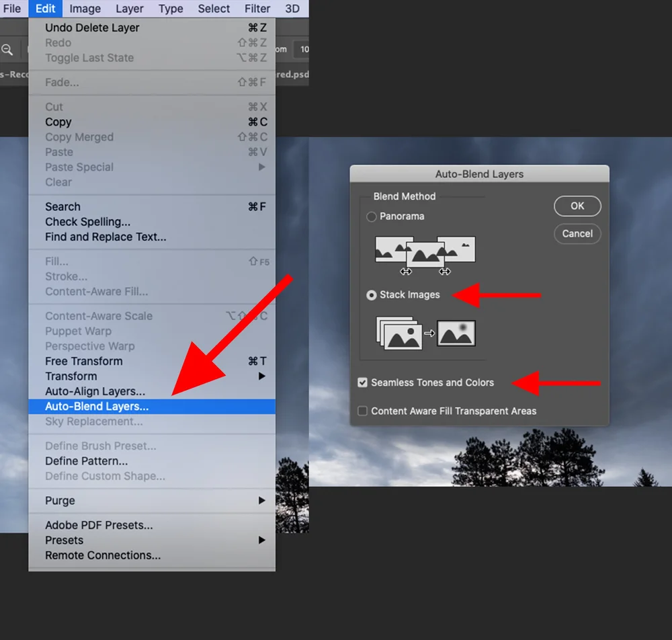Image resolution: width=672 pixels, height=640 pixels.
Task: Open the Paste Special submenu
Action: (x=79, y=167)
